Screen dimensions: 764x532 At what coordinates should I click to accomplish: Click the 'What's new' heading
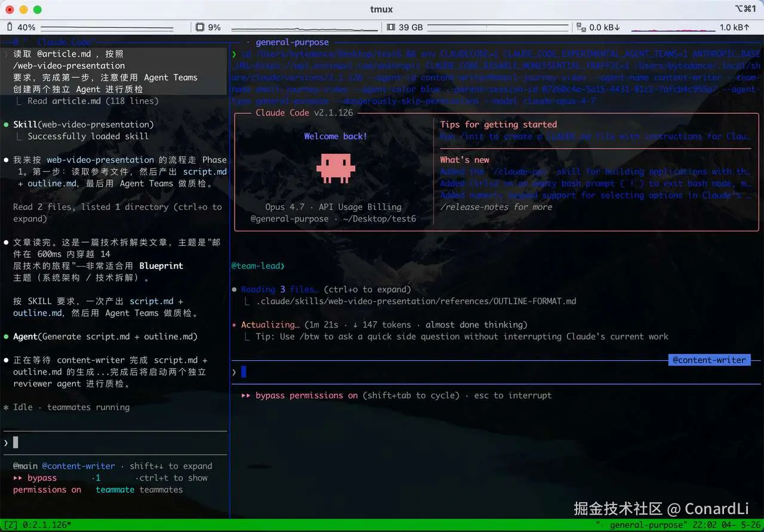tap(464, 160)
